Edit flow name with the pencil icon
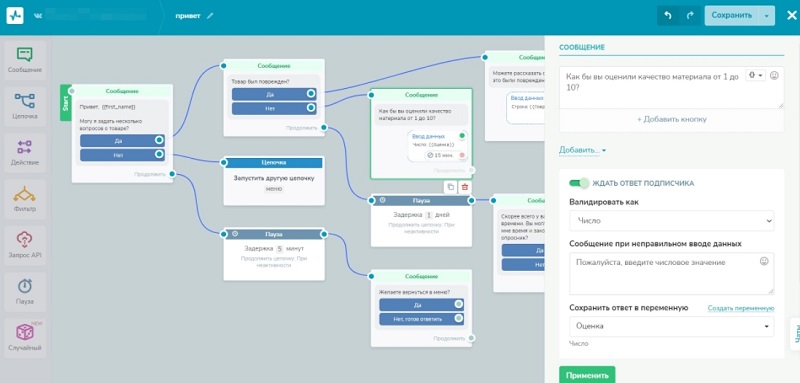This screenshot has height=383, width=800. point(210,15)
